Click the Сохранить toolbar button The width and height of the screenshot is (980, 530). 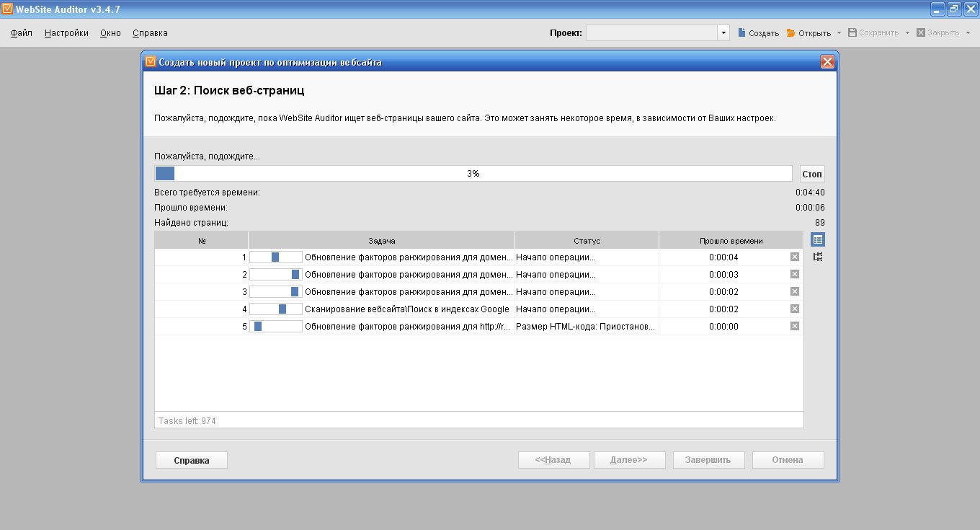tap(873, 33)
